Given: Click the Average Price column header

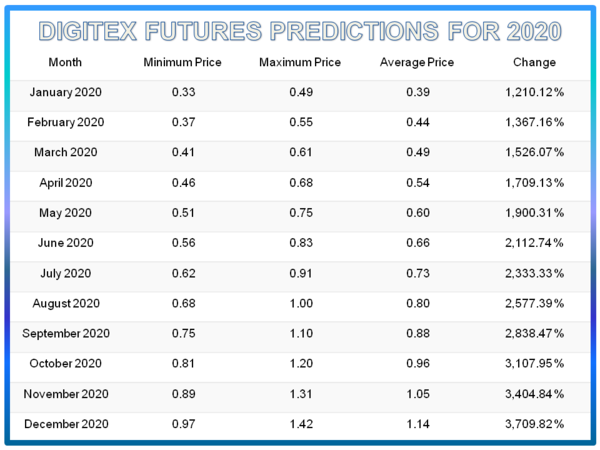Looking at the screenshot, I should point(416,63).
